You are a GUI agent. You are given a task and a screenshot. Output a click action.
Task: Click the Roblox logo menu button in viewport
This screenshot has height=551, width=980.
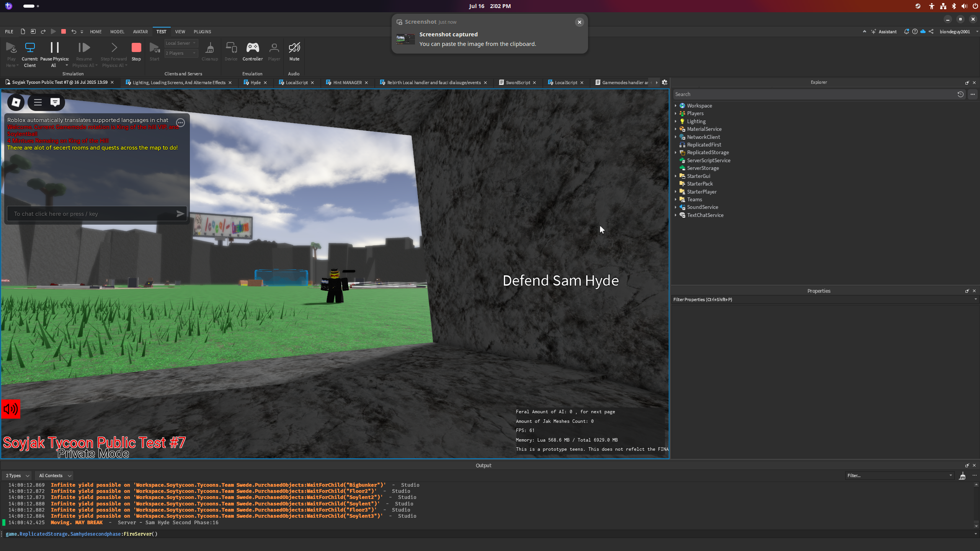pos(16,102)
